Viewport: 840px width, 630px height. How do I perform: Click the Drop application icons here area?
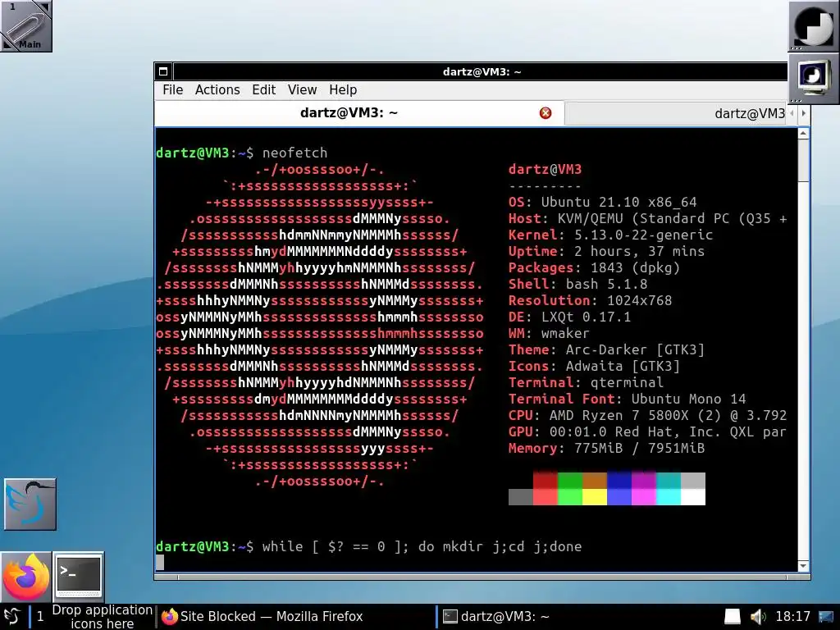[102, 617]
